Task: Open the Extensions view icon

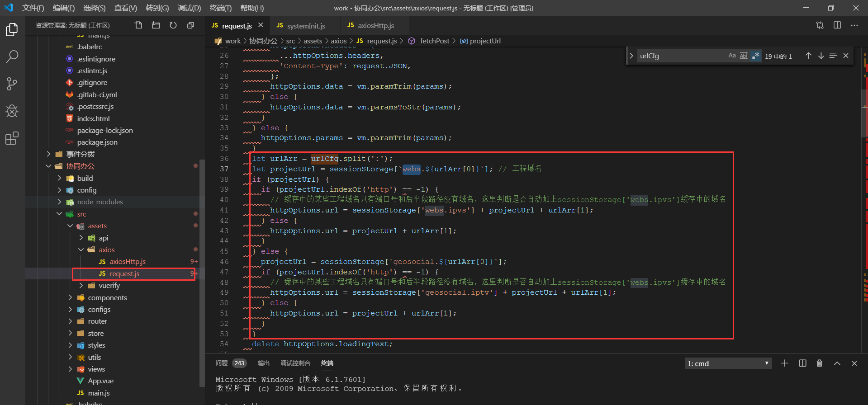Action: pos(12,138)
